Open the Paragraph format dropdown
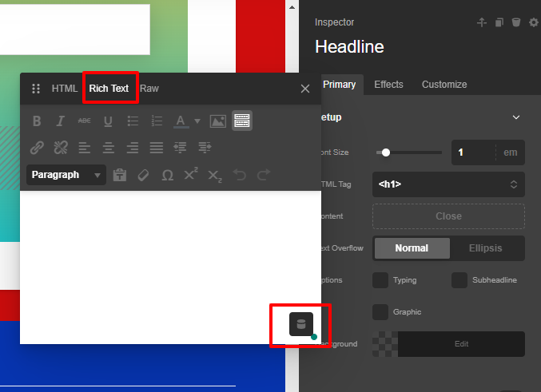Viewport: 541px width, 392px height. pyautogui.click(x=66, y=175)
